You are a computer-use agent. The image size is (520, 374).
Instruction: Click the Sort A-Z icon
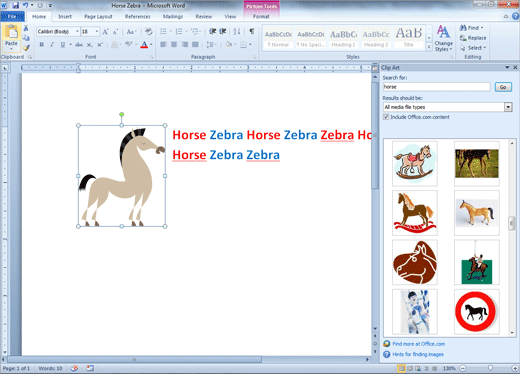(x=237, y=31)
